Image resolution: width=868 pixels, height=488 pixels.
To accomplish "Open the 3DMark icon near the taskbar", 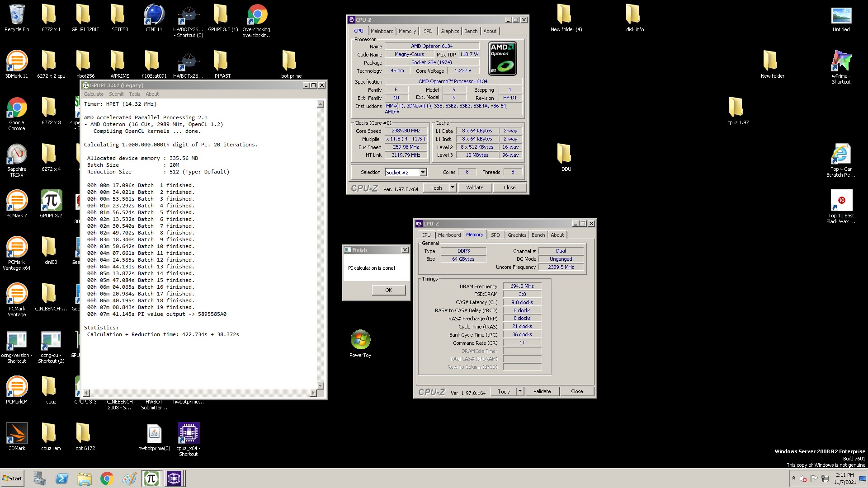I will [17, 436].
